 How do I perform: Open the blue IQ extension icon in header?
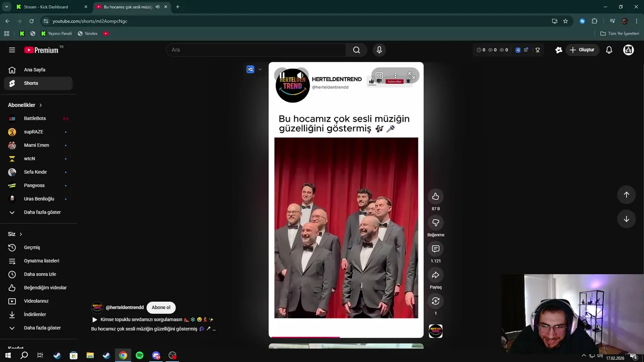pos(518,50)
